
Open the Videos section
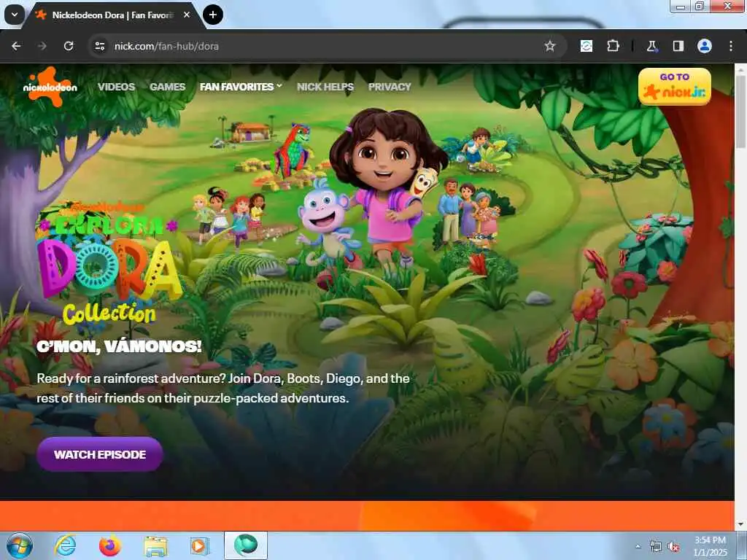(116, 87)
